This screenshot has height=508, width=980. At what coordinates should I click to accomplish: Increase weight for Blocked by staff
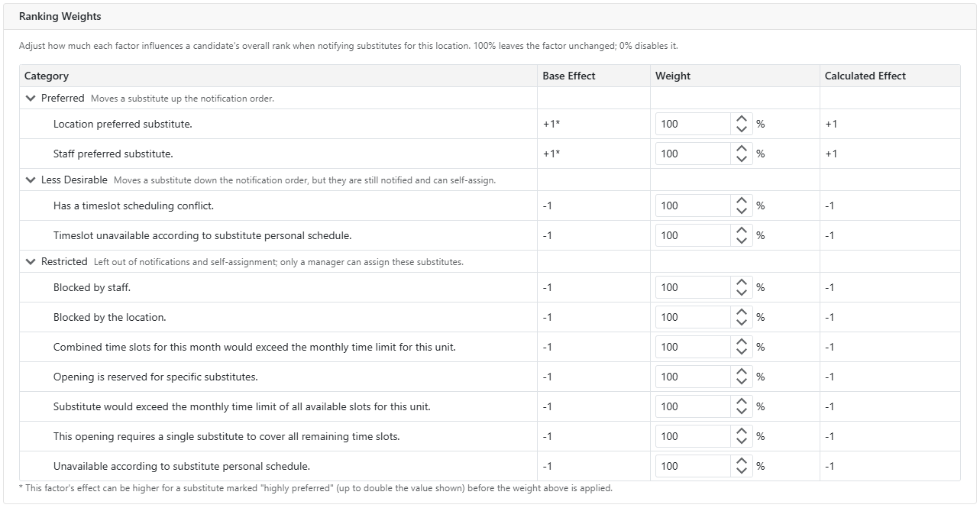coord(741,283)
